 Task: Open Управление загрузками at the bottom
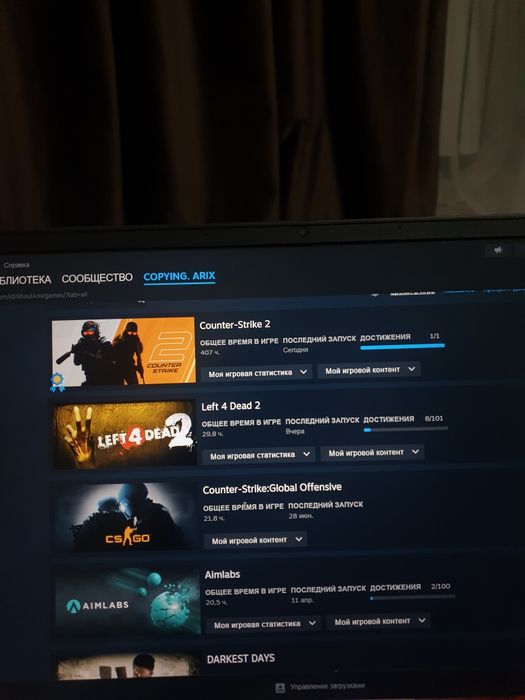tap(327, 687)
